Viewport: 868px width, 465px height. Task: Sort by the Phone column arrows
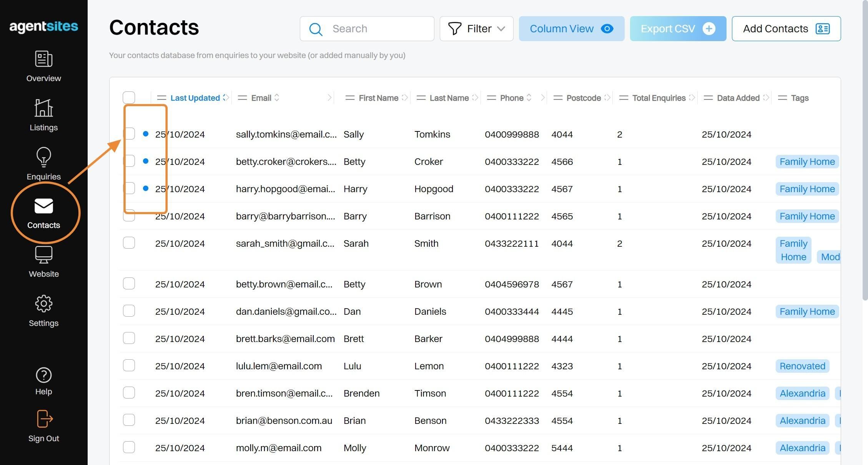(529, 98)
